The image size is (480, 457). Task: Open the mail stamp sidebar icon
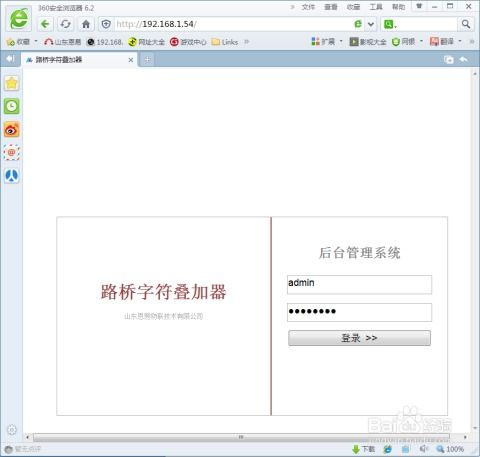[x=12, y=153]
